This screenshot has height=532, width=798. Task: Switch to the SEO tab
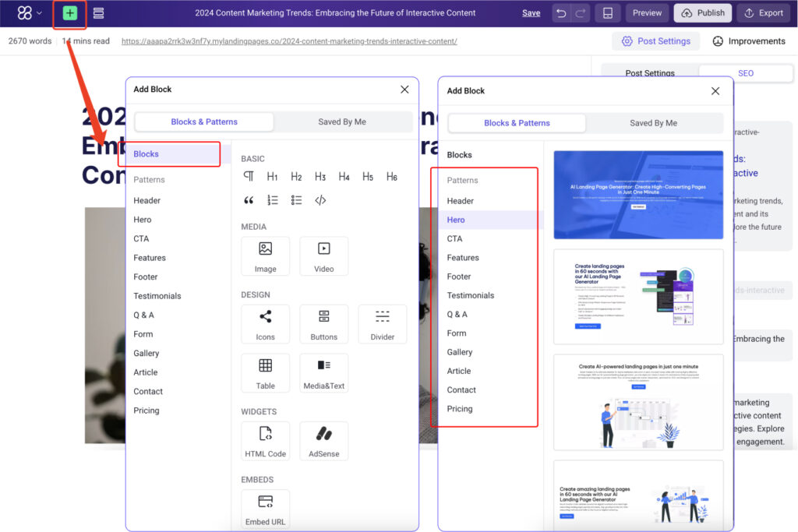(745, 73)
